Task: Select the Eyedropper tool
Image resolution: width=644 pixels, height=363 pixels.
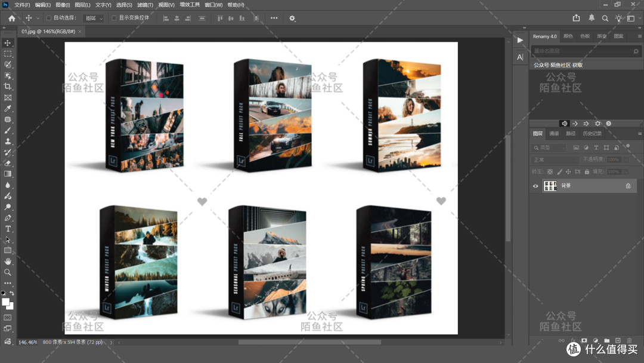Action: click(x=7, y=109)
